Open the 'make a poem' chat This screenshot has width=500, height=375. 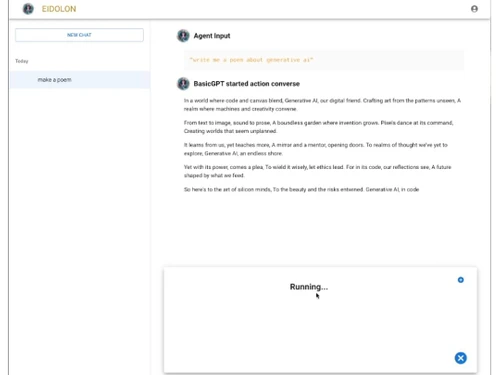coord(80,80)
